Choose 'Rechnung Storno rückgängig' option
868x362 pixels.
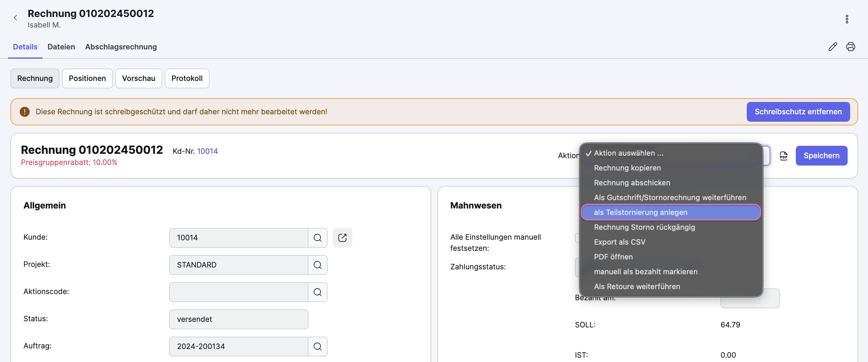click(671, 227)
